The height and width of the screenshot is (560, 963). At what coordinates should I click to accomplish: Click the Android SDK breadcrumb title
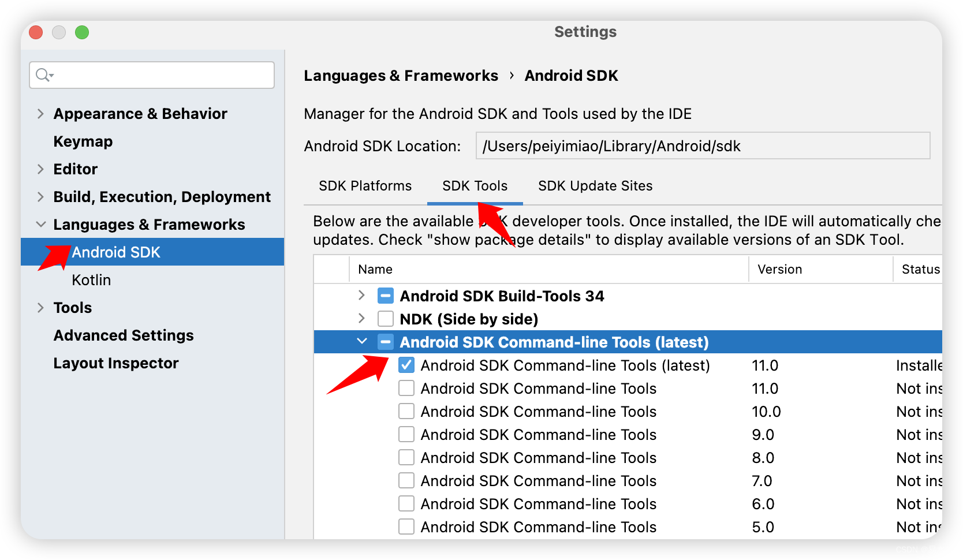tap(571, 76)
